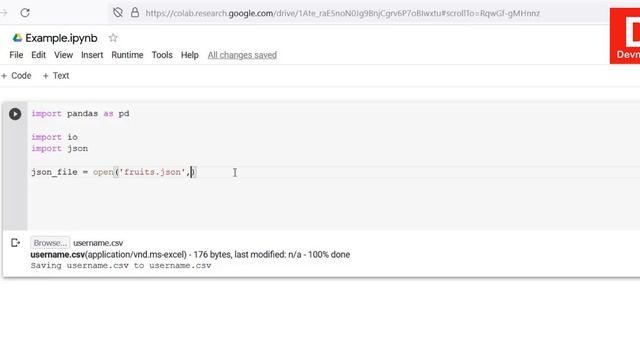Click the 'import json' code line

pos(60,149)
